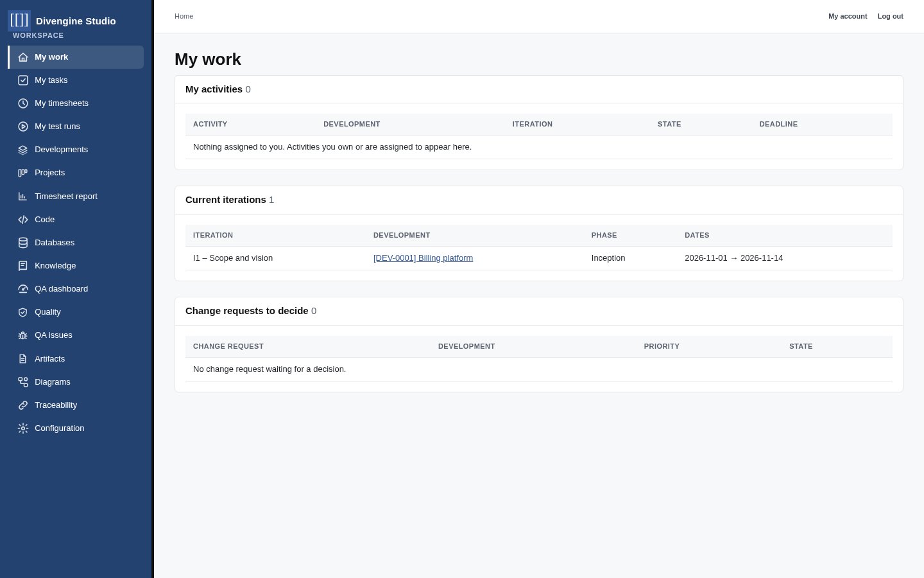The image size is (924, 578).
Task: Click the My timesheets clock icon
Action: [23, 103]
